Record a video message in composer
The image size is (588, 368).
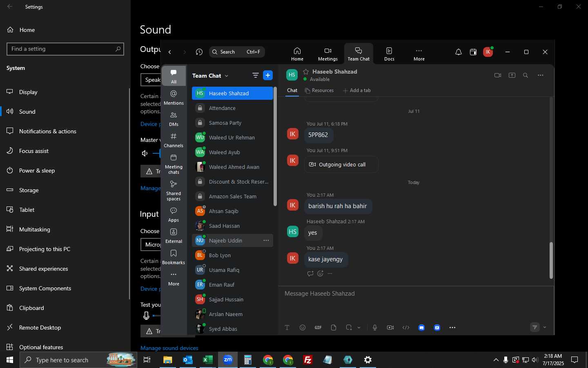click(390, 328)
